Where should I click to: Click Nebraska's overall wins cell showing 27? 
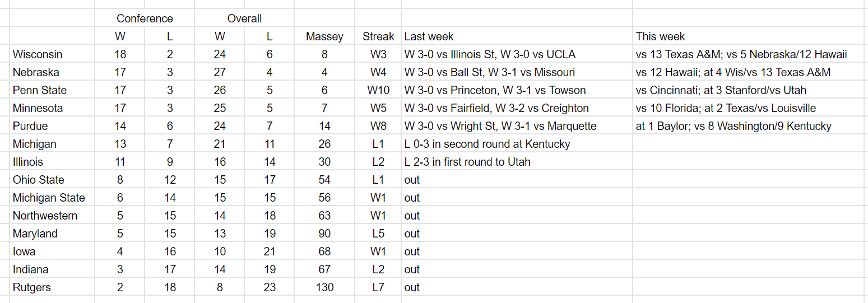point(220,72)
